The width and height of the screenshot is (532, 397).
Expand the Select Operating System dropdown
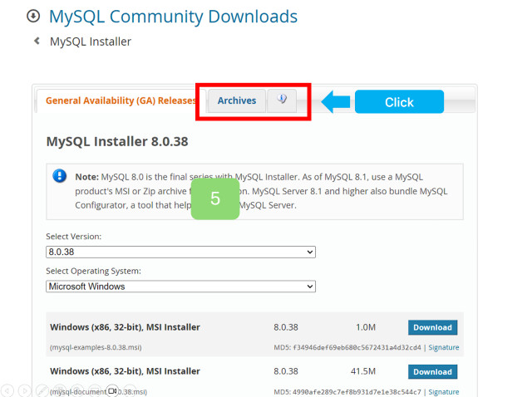tap(180, 287)
